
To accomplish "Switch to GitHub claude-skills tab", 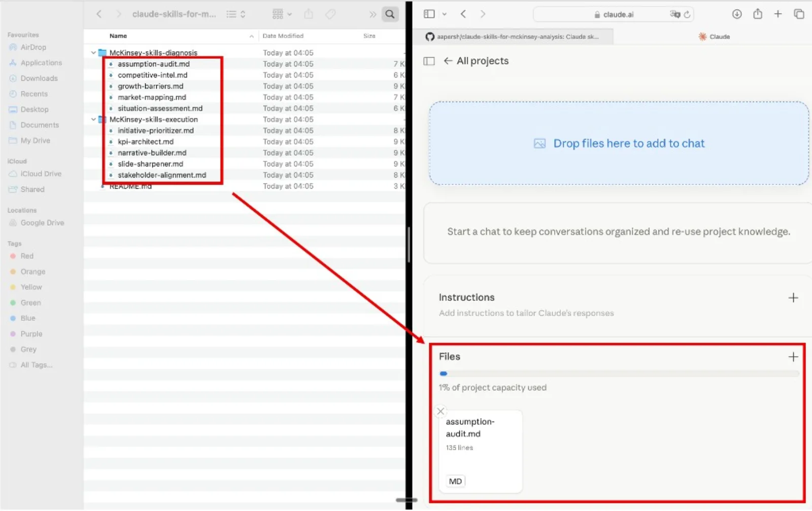I will click(513, 37).
